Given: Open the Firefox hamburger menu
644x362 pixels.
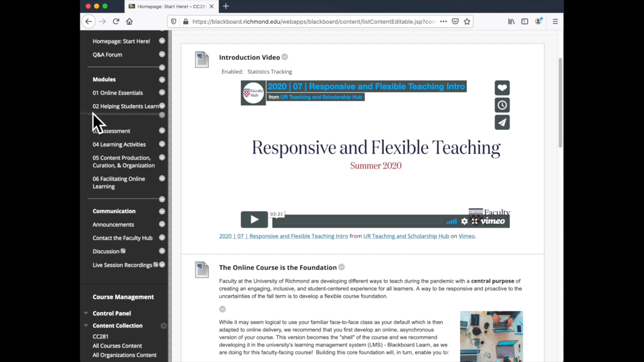Looking at the screenshot, I should point(555,21).
